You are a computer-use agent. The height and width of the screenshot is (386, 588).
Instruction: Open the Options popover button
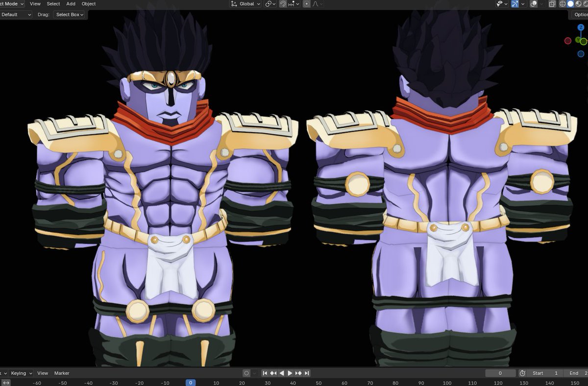tap(580, 15)
